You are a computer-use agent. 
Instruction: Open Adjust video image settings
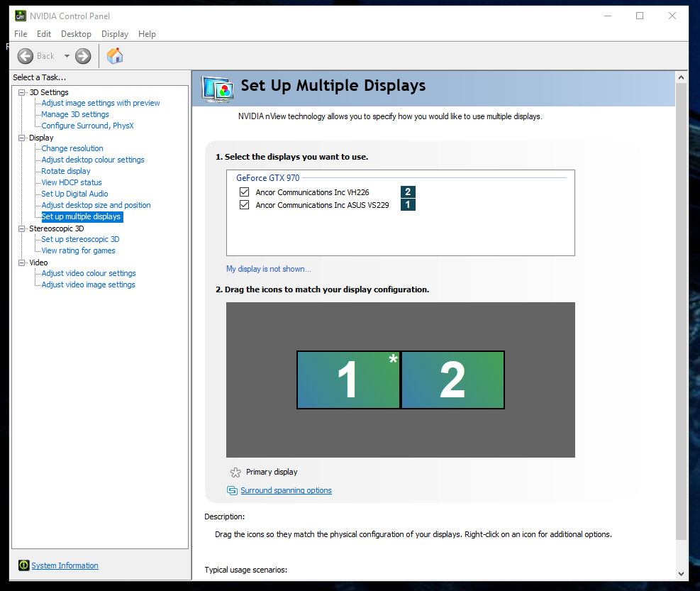[88, 285]
